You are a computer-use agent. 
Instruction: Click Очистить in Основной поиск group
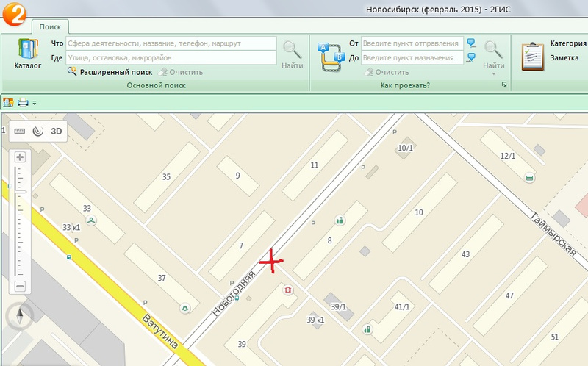tap(180, 72)
